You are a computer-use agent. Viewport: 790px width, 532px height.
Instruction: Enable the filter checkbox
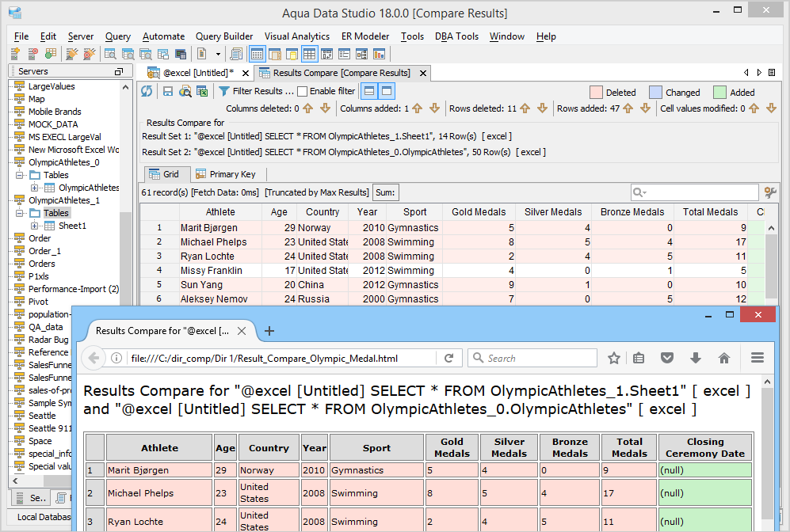302,92
